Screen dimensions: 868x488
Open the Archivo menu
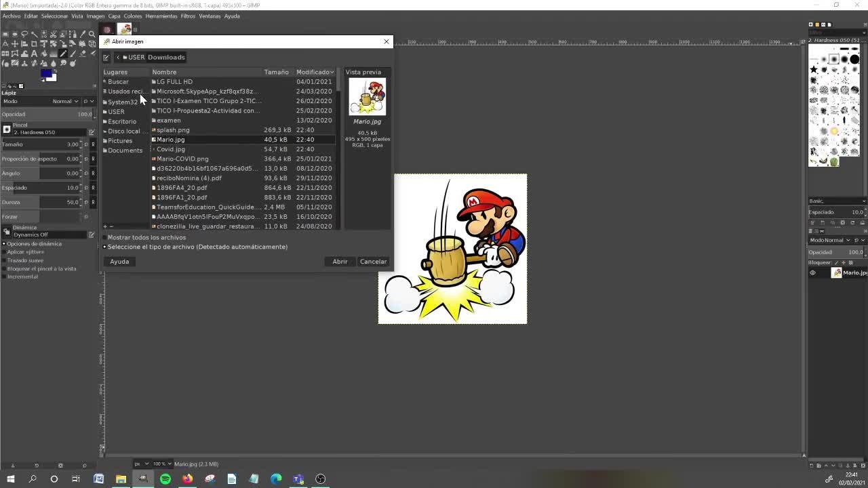coord(12,16)
